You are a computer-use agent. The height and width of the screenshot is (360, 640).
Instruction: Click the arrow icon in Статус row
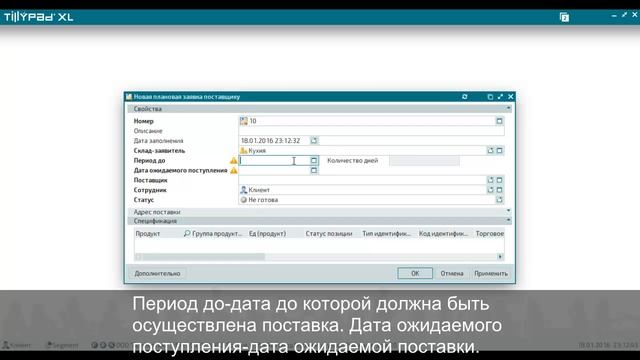(499, 200)
